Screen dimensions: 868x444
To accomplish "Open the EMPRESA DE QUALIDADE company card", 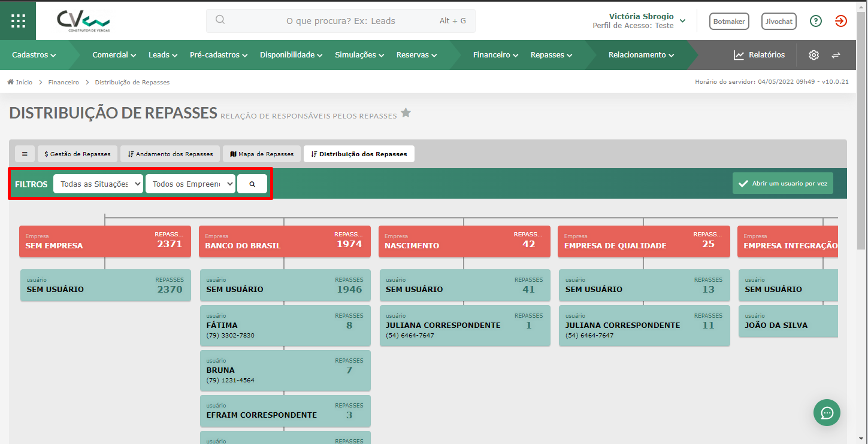I will click(644, 241).
